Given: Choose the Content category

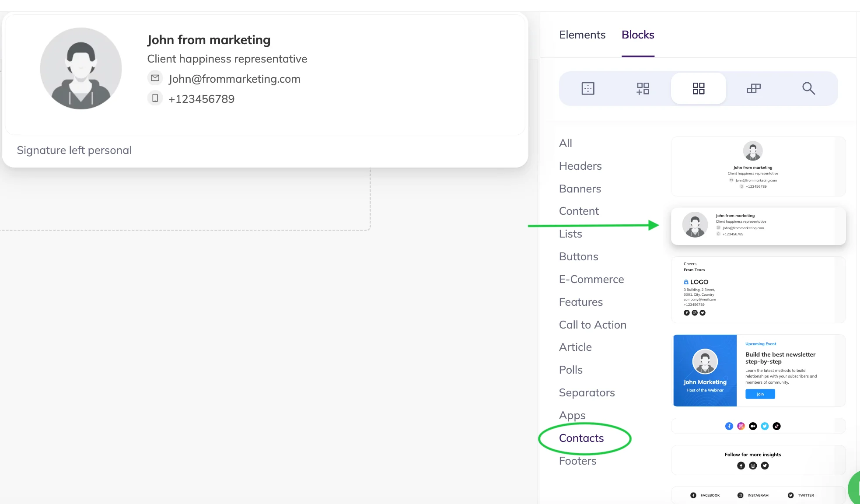Looking at the screenshot, I should click(579, 211).
